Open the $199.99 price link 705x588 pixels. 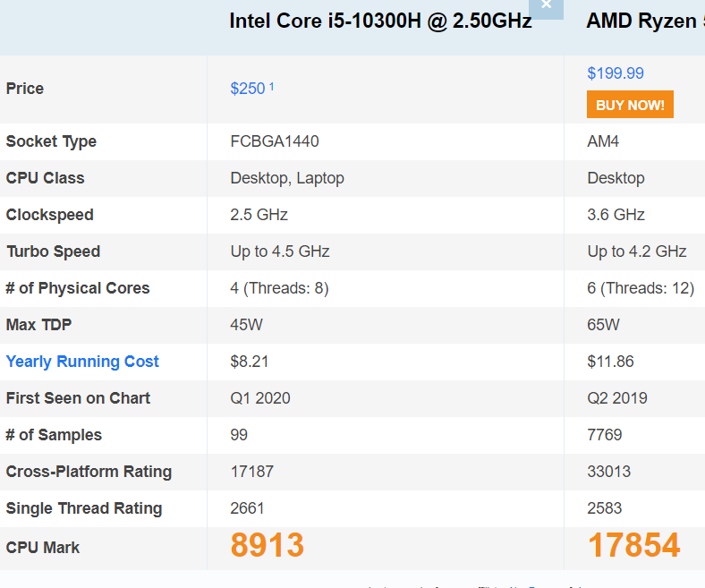coord(616,73)
